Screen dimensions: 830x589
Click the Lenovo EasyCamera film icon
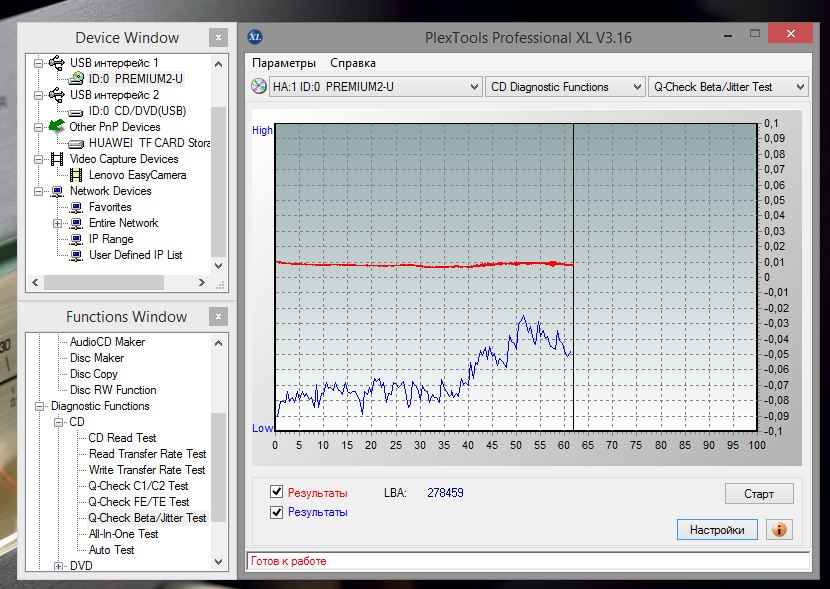(x=76, y=175)
